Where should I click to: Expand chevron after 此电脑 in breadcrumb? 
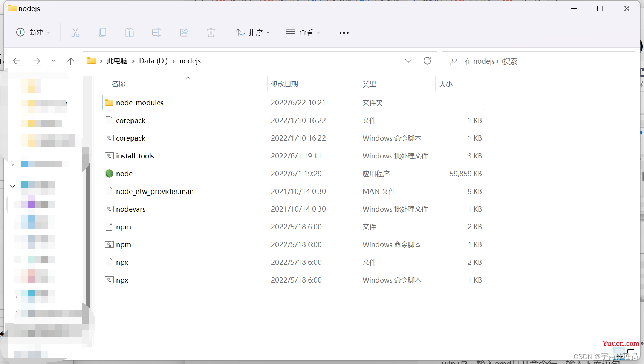133,61
